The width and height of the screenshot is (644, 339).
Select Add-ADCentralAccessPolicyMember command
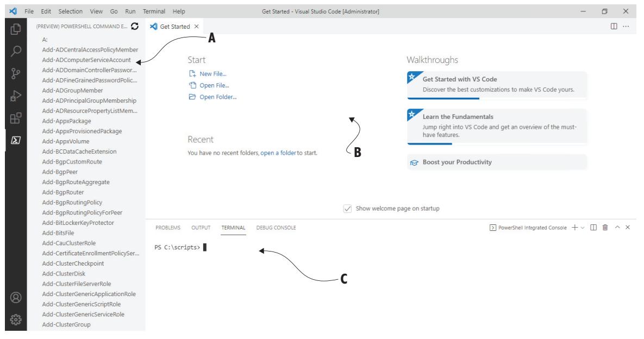pos(90,49)
